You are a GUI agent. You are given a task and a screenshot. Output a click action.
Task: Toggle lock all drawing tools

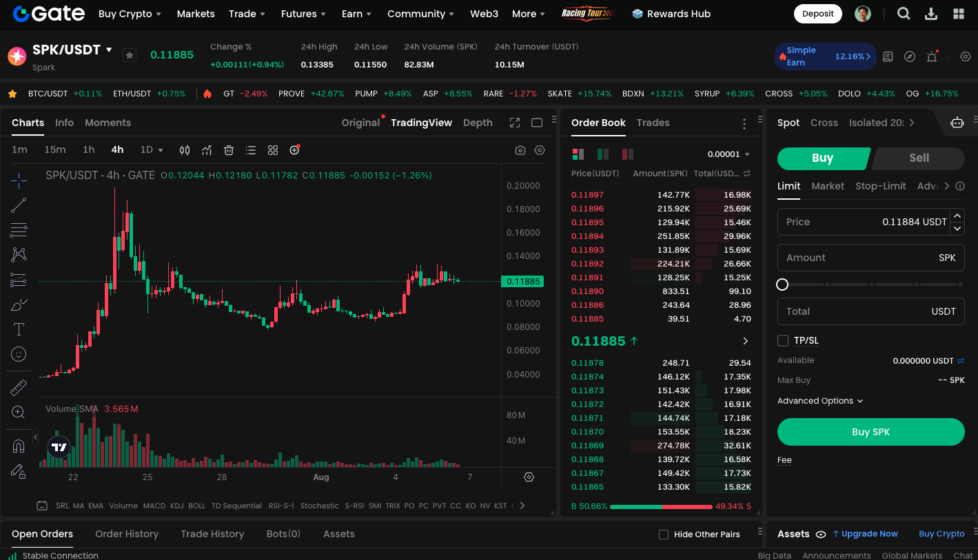(19, 471)
